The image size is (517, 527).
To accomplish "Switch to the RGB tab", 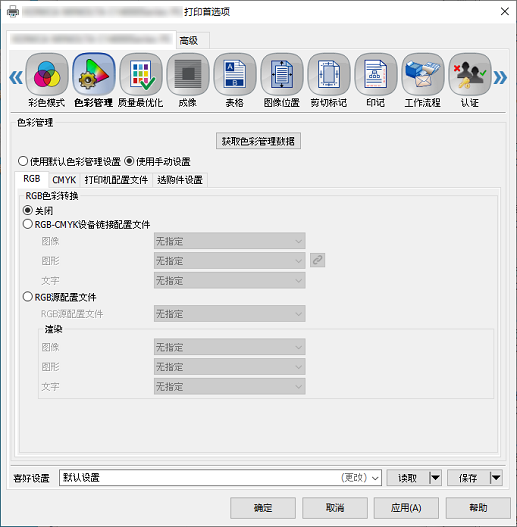I will click(32, 179).
